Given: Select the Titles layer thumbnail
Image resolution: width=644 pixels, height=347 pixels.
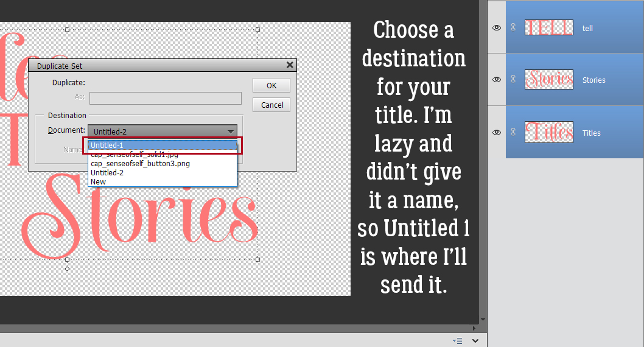Looking at the screenshot, I should point(548,132).
